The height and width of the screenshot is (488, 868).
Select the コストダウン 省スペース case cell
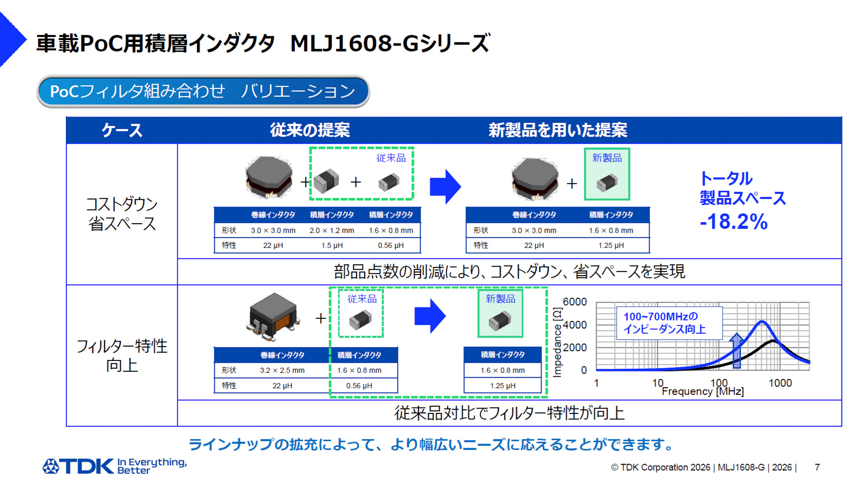click(122, 214)
